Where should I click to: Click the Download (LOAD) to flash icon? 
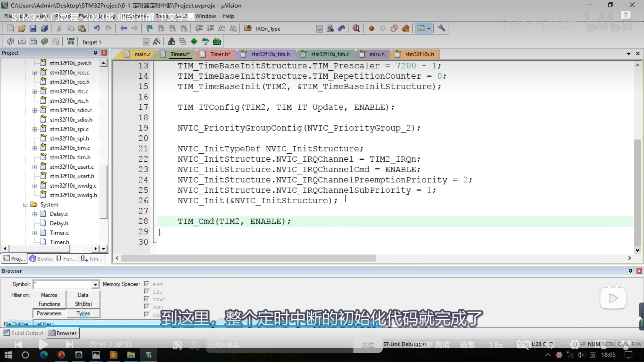point(71,42)
